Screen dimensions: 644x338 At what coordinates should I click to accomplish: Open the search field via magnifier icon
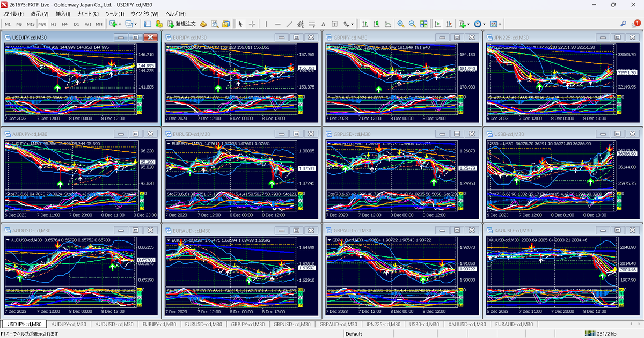point(623,24)
